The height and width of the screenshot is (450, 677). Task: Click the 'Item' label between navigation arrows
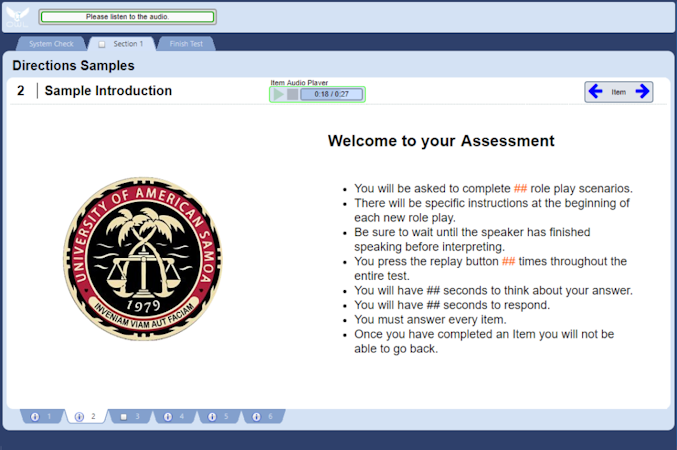[x=618, y=92]
